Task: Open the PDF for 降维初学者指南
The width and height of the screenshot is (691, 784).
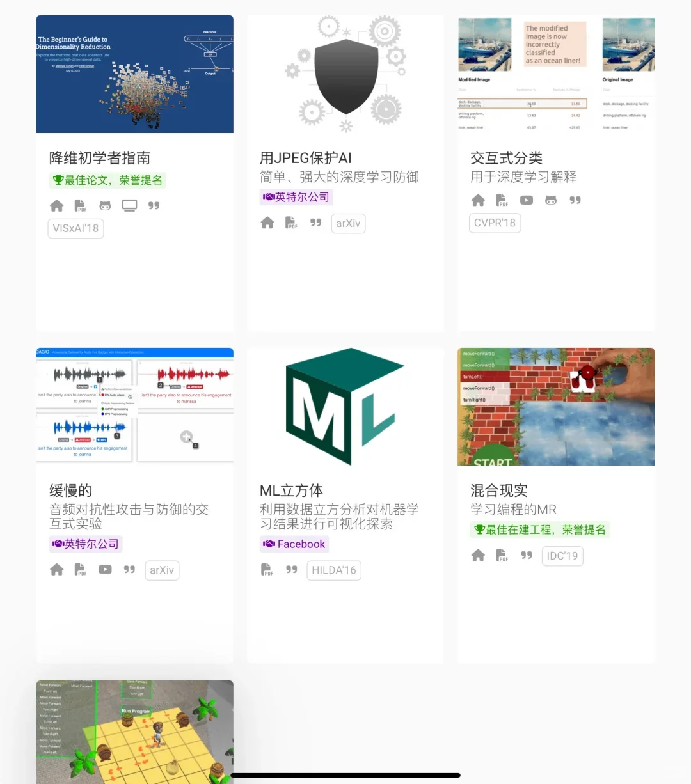Action: tap(80, 205)
